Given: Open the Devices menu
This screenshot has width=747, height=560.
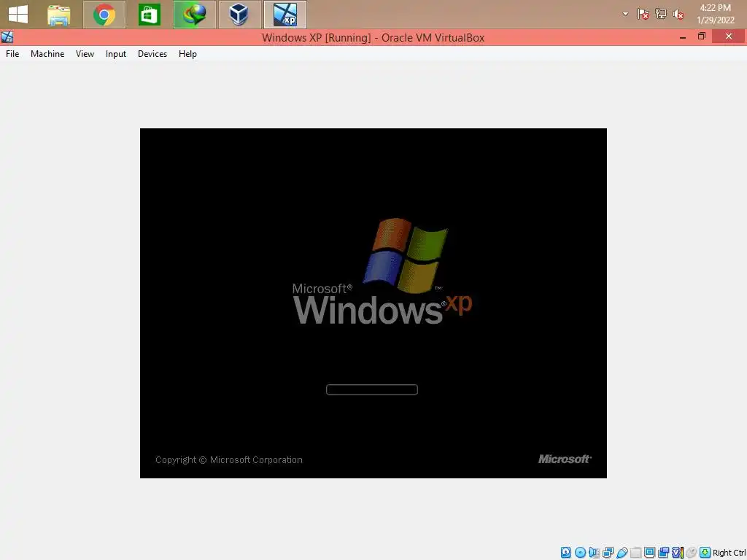Looking at the screenshot, I should pyautogui.click(x=152, y=54).
